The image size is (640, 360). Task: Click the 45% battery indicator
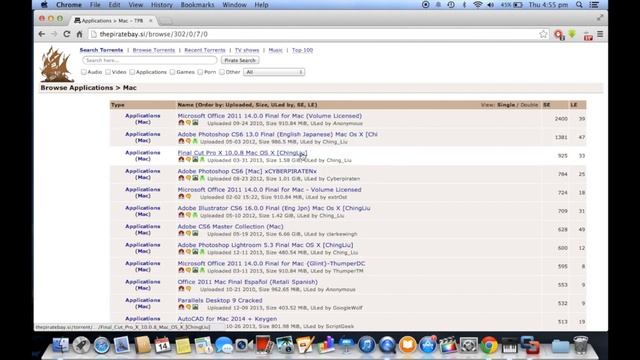coord(511,5)
